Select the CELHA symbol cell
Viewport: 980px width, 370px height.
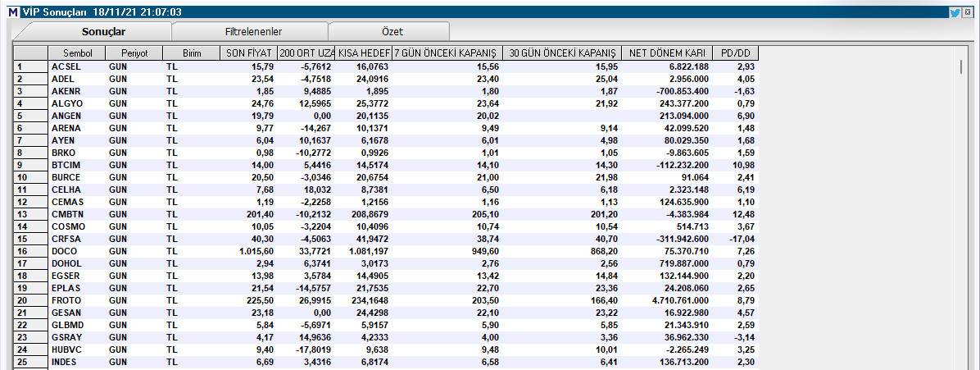pos(66,190)
